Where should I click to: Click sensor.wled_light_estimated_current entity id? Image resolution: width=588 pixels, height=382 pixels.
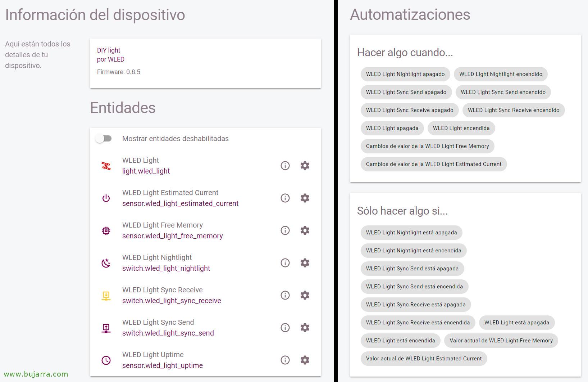coord(180,204)
